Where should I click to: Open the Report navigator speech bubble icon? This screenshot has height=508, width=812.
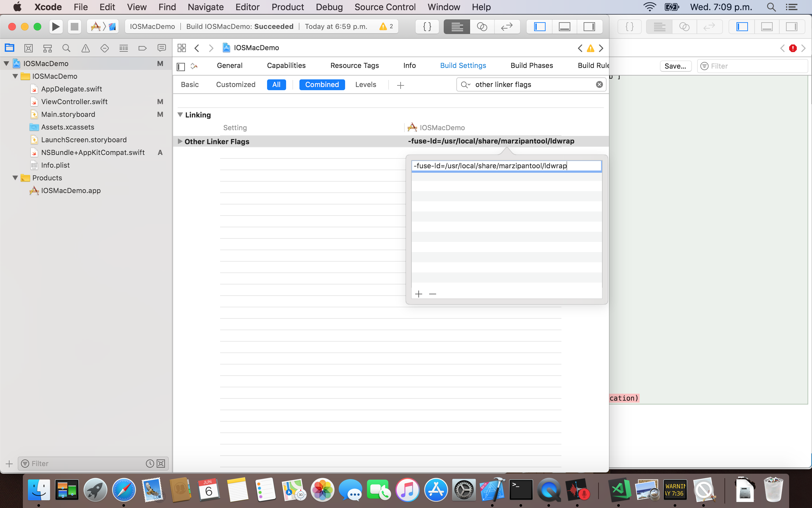click(162, 48)
